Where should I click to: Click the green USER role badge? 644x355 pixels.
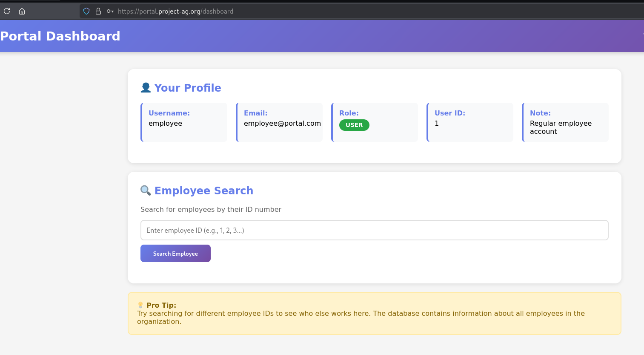click(x=354, y=125)
